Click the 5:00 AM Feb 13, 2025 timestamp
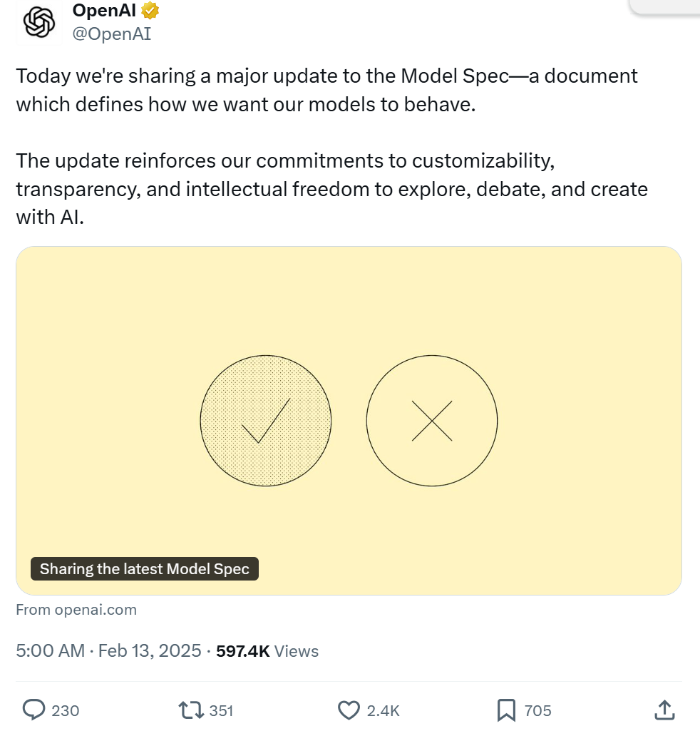Screen dimensions: 700x736 click(x=108, y=651)
